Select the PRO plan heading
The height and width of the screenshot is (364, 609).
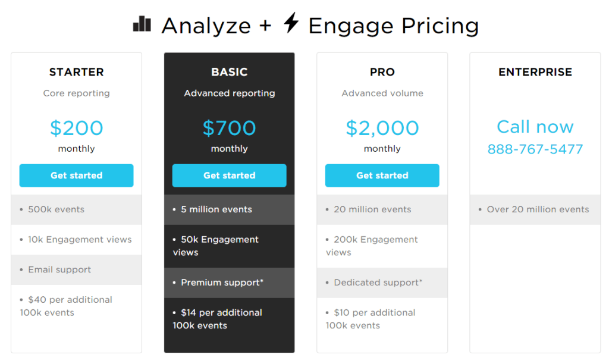click(382, 72)
